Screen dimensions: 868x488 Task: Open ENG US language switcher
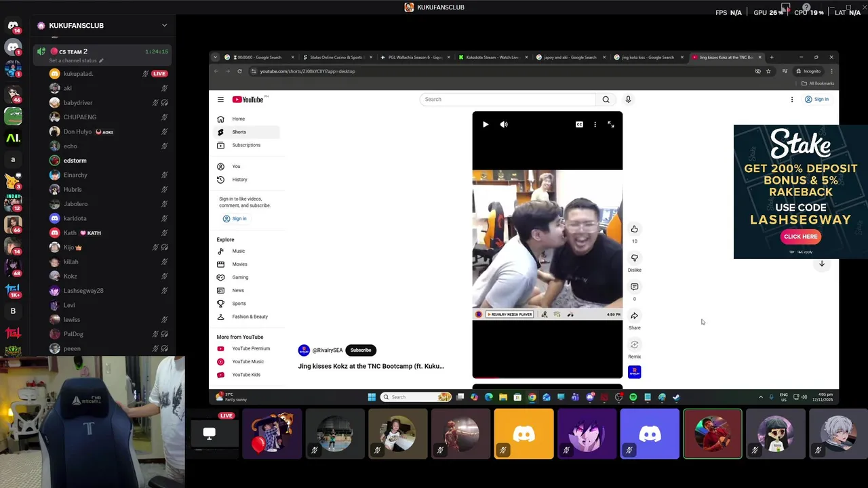point(784,397)
